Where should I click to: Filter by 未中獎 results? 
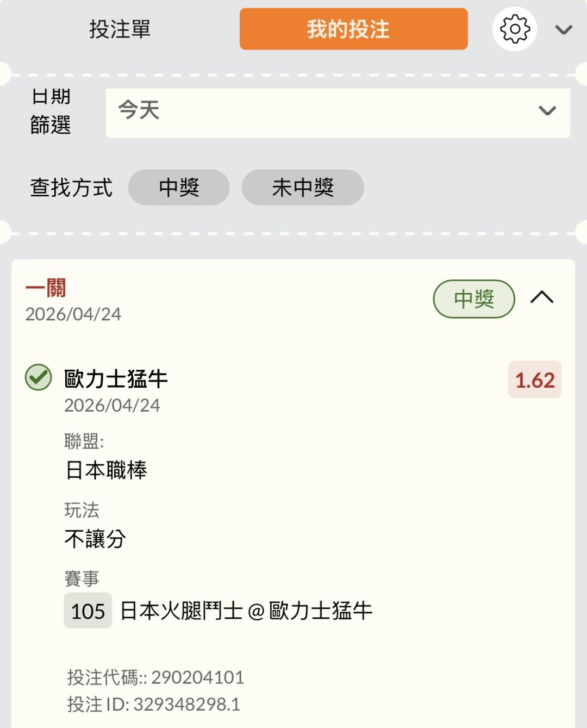[303, 188]
